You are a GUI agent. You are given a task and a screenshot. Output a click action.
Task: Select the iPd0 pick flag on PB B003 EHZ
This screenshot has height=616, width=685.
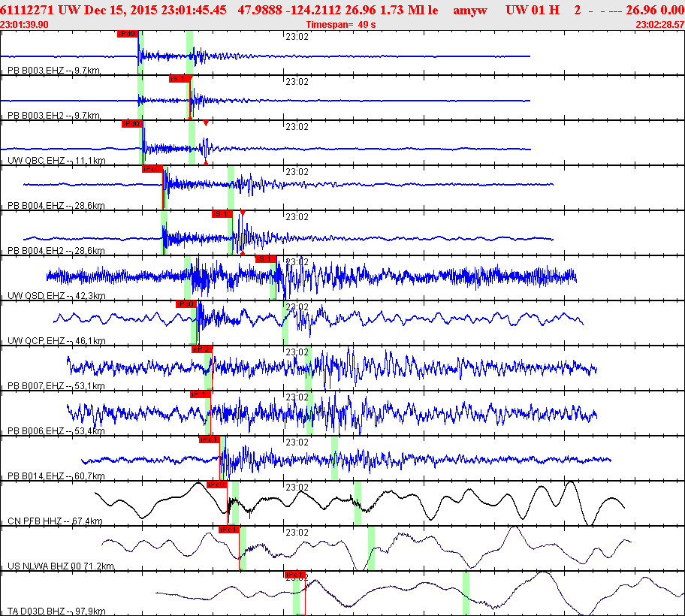tap(128, 34)
